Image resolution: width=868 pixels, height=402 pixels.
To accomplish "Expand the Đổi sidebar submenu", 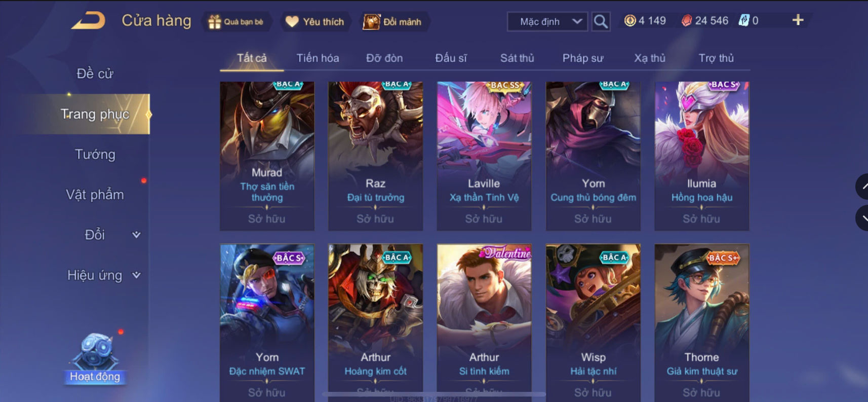I will coord(136,235).
